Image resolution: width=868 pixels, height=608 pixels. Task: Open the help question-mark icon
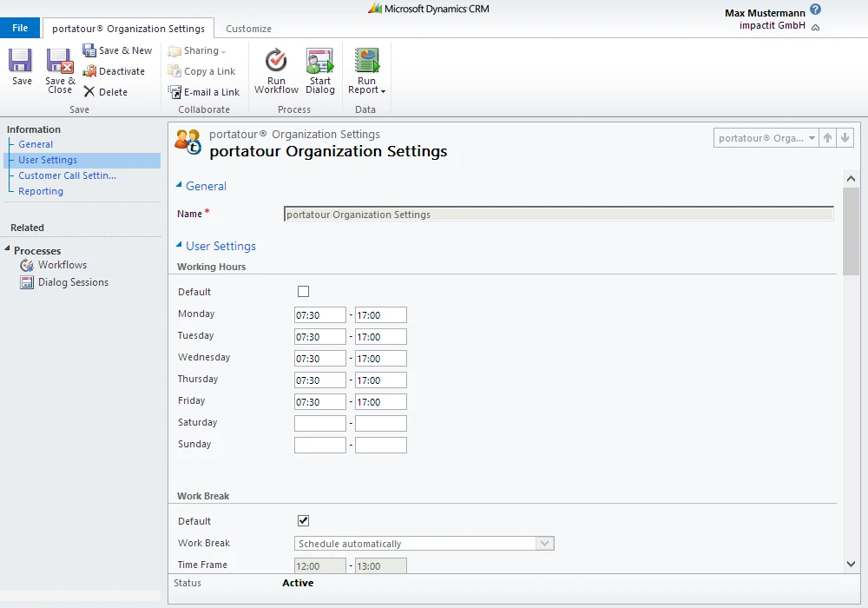click(815, 10)
